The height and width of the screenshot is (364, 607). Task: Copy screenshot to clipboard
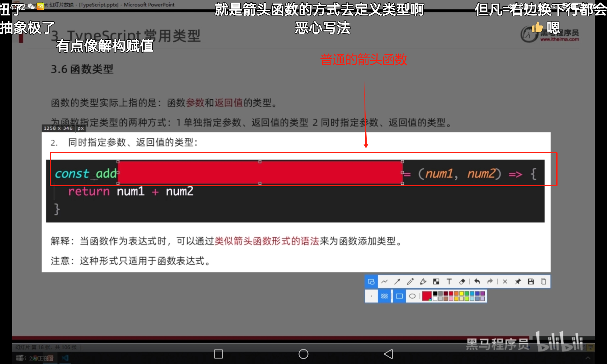tap(544, 282)
